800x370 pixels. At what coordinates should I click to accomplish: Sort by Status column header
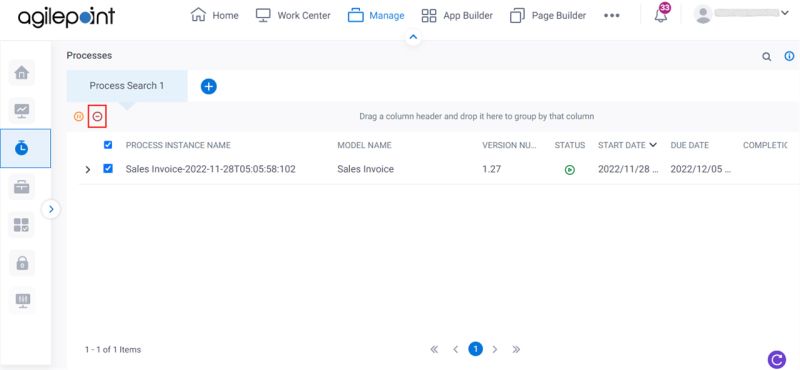(x=570, y=145)
